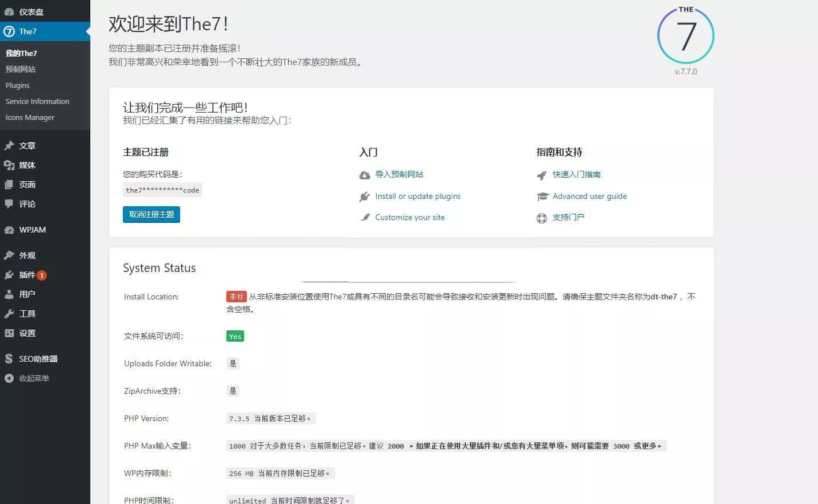This screenshot has width=818, height=504.
Task: Click the The7 logo at top right
Action: pyautogui.click(x=686, y=35)
